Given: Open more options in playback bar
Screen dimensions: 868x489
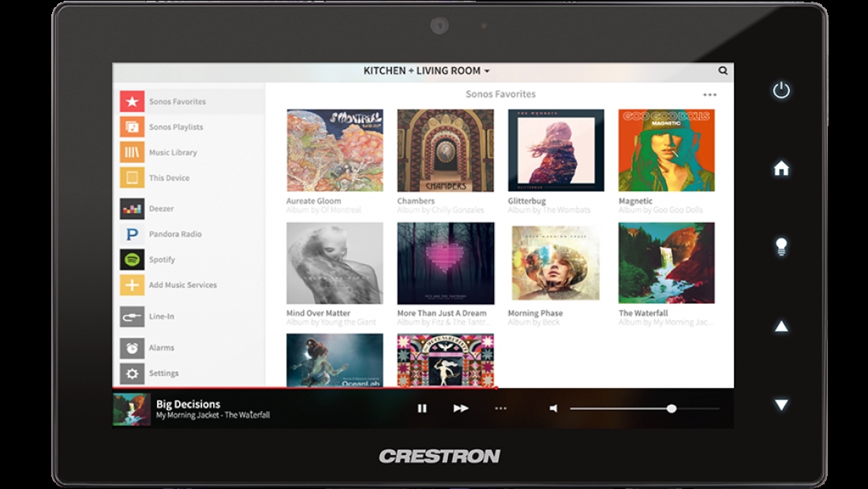Looking at the screenshot, I should tap(500, 409).
